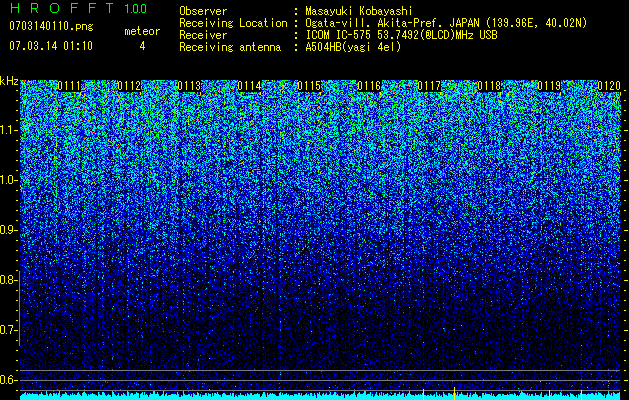
Task: Click the meteor label
Action: (x=142, y=31)
